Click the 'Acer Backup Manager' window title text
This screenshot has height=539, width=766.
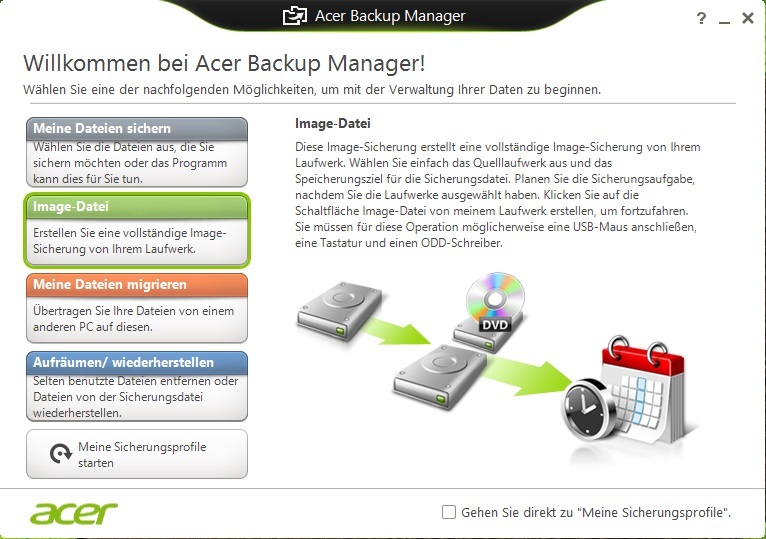390,16
